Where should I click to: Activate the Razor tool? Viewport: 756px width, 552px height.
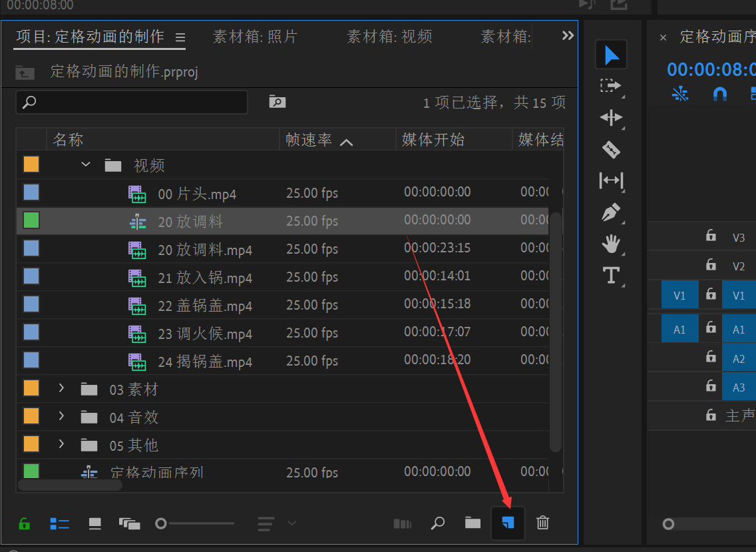tap(612, 150)
